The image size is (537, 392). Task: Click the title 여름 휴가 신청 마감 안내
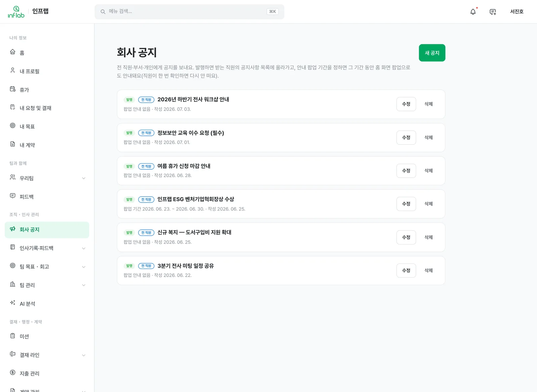coord(184,166)
